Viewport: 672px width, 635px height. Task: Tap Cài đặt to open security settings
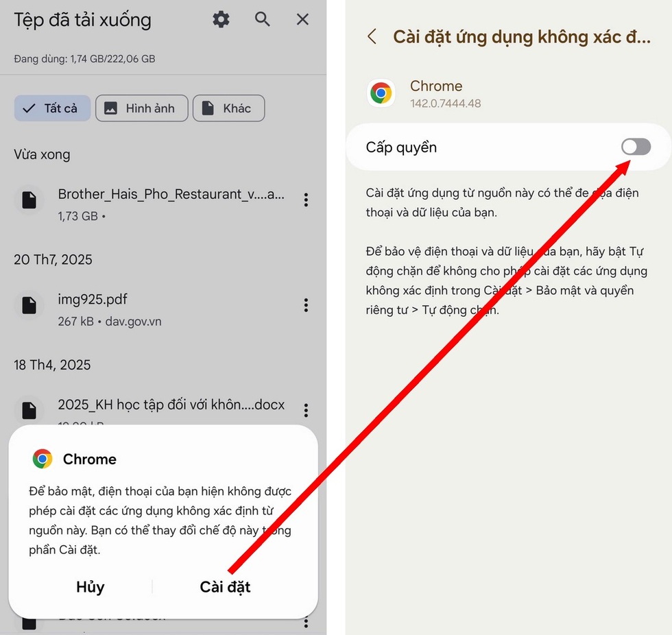[225, 587]
